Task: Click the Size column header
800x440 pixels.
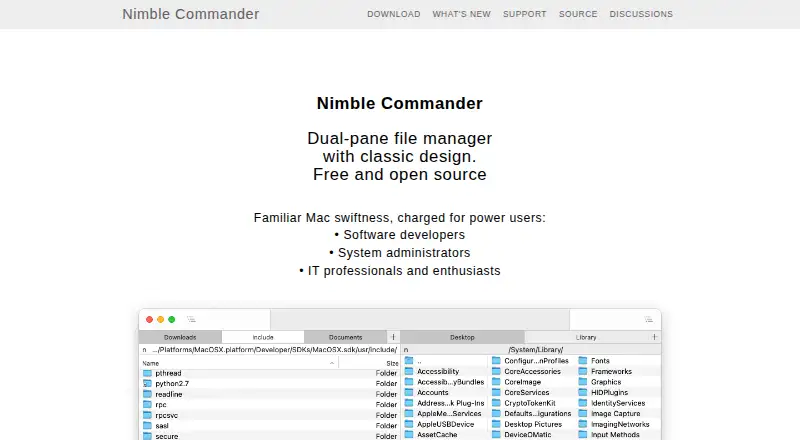Action: click(x=392, y=363)
